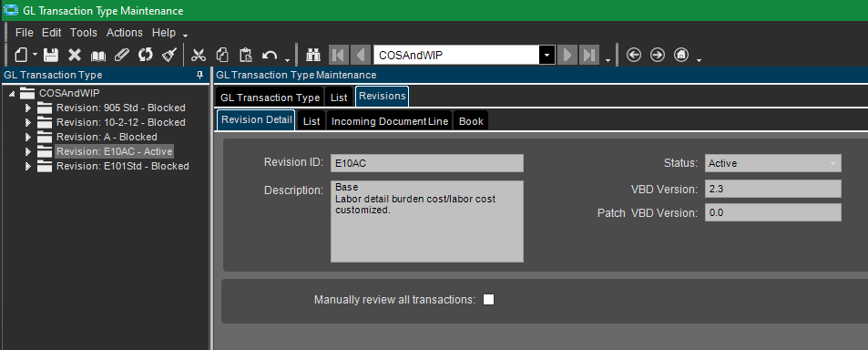868x350 pixels.
Task: Click the binoculars Search icon
Action: [x=314, y=55]
